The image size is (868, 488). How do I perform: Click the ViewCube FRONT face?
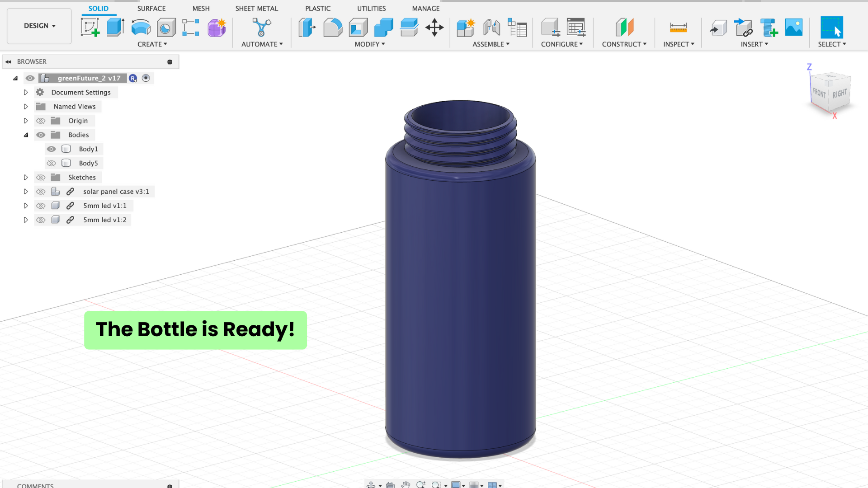[819, 93]
